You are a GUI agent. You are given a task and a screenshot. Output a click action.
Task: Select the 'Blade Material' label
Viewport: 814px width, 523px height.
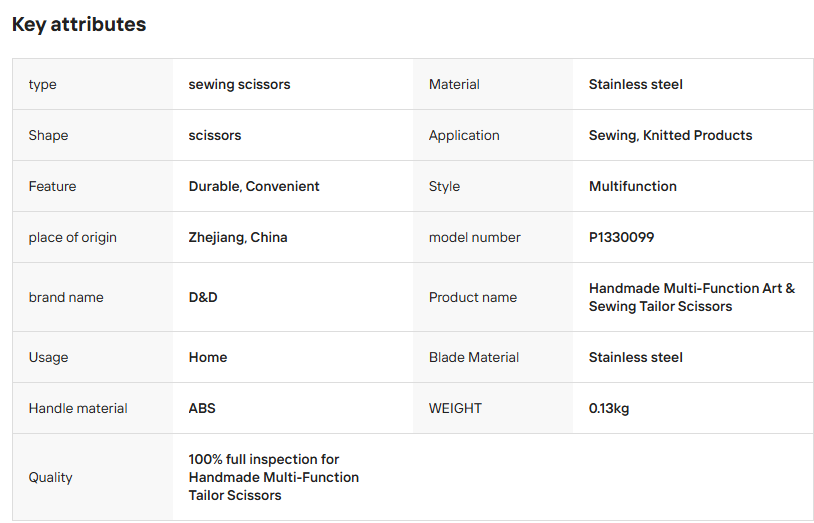tap(474, 357)
